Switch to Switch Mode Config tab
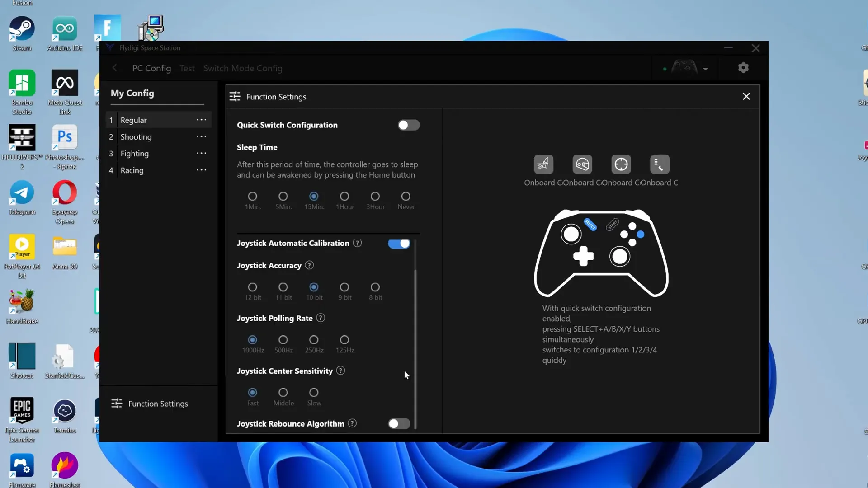 (243, 68)
